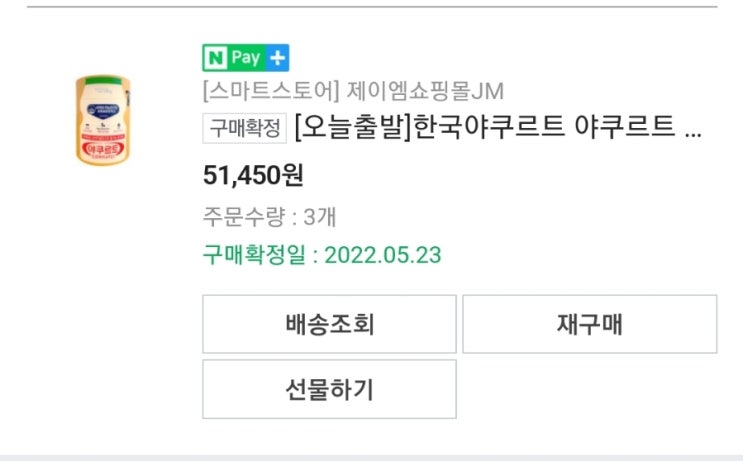
Task: Open the Yakult product thumbnail image
Action: click(x=101, y=119)
